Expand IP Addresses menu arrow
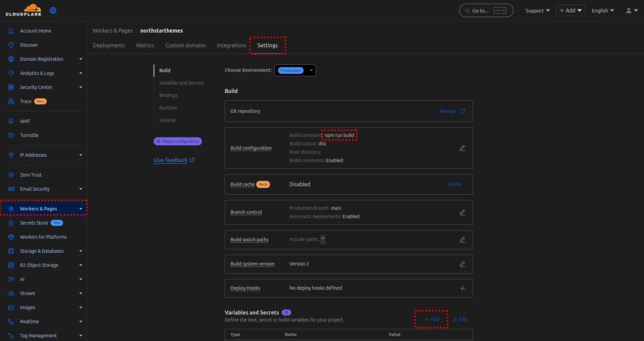This screenshot has height=341, width=644. tap(81, 155)
